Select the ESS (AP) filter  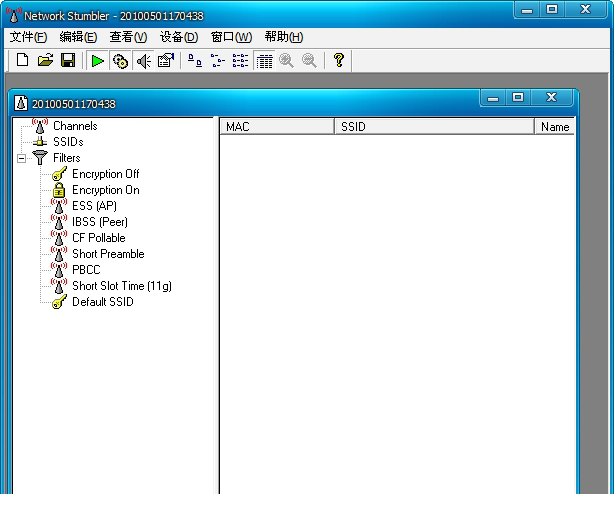[x=94, y=206]
